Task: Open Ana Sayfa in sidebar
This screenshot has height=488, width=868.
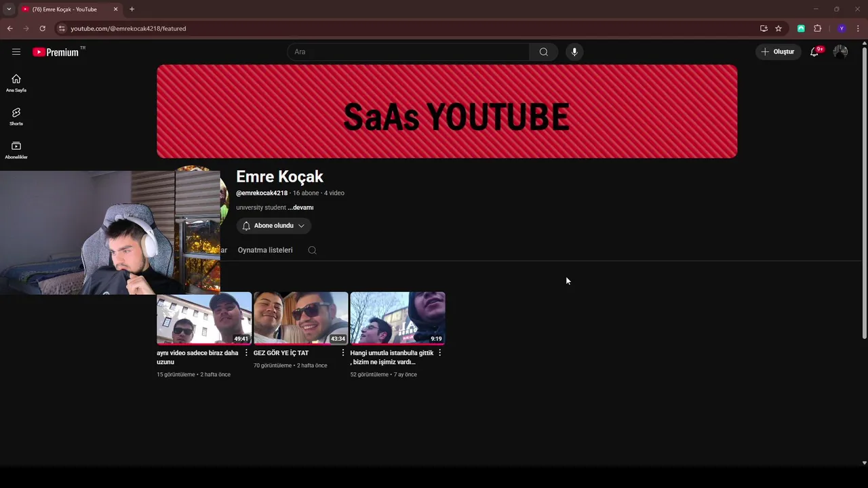Action: (x=16, y=83)
